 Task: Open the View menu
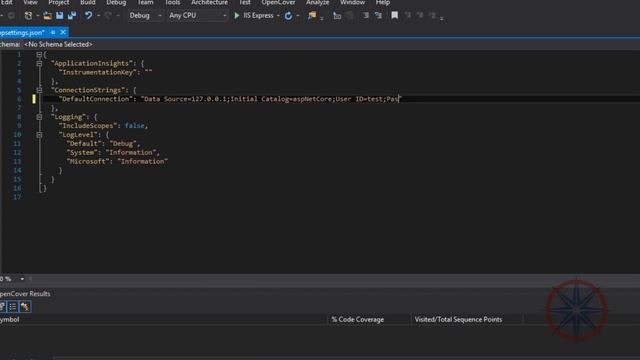point(30,2)
